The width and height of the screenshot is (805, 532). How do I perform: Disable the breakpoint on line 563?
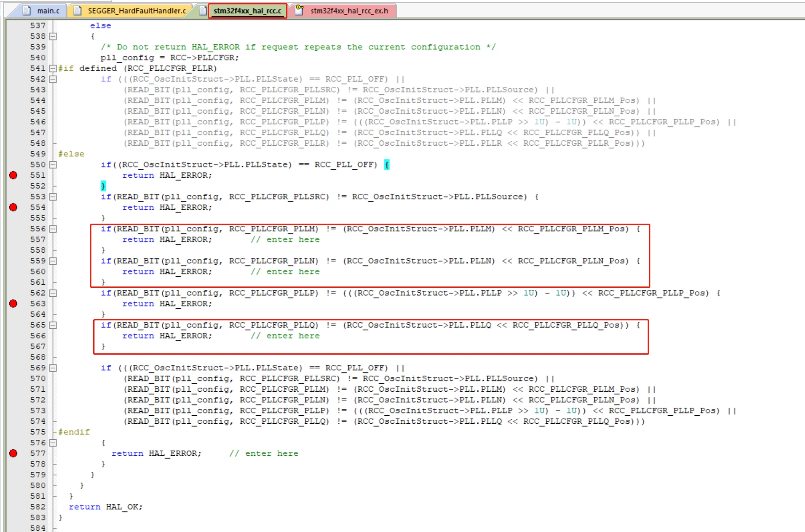(x=13, y=303)
